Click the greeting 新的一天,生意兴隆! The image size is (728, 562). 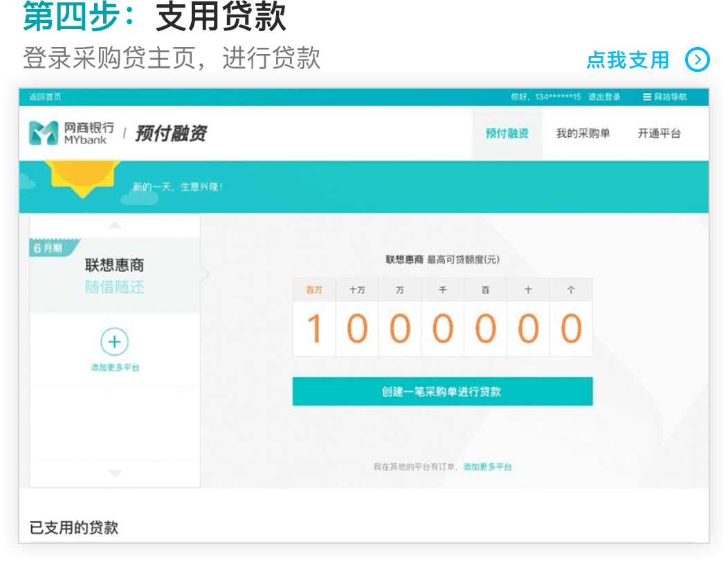coord(178,187)
